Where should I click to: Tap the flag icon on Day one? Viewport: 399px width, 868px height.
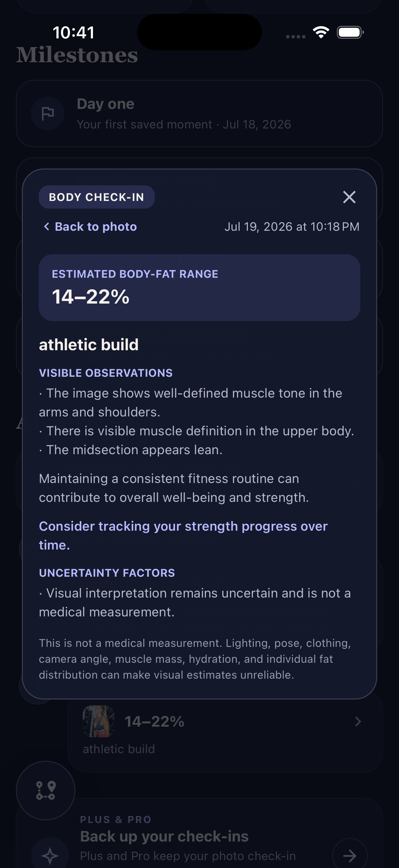[x=47, y=114]
